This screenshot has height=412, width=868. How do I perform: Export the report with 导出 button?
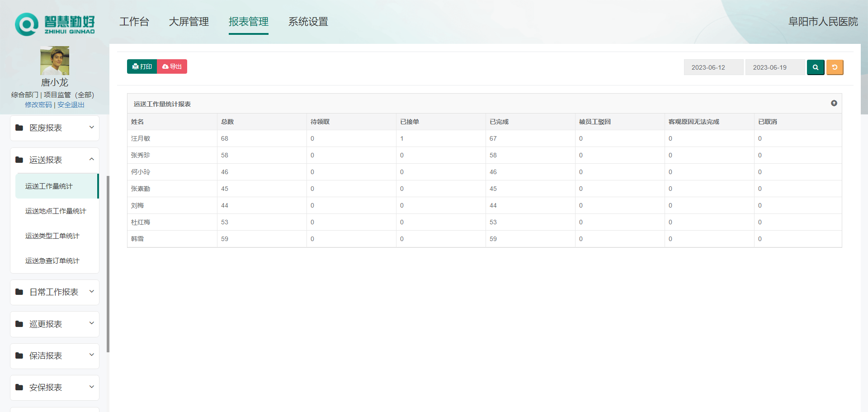pyautogui.click(x=172, y=66)
